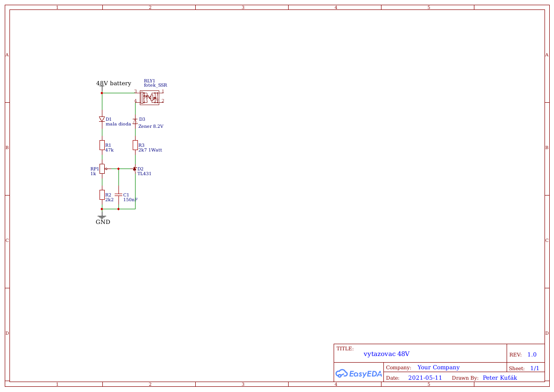
Task: Click the 'Zener 8.2V' value label
Action: pyautogui.click(x=151, y=126)
